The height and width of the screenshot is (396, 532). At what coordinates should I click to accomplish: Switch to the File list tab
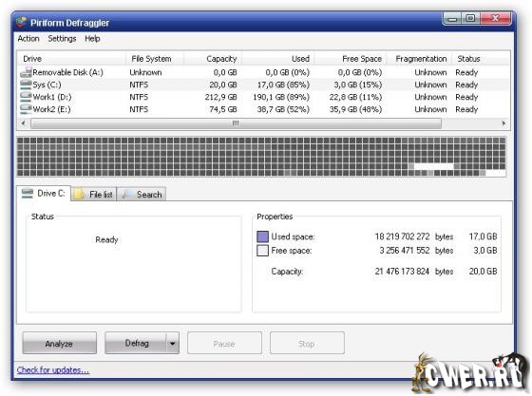tap(94, 195)
